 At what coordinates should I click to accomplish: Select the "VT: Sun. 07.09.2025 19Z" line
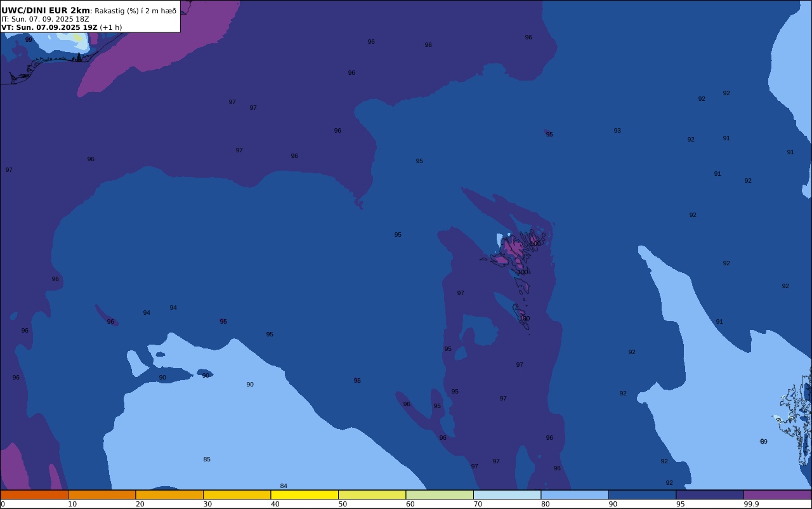pyautogui.click(x=49, y=27)
